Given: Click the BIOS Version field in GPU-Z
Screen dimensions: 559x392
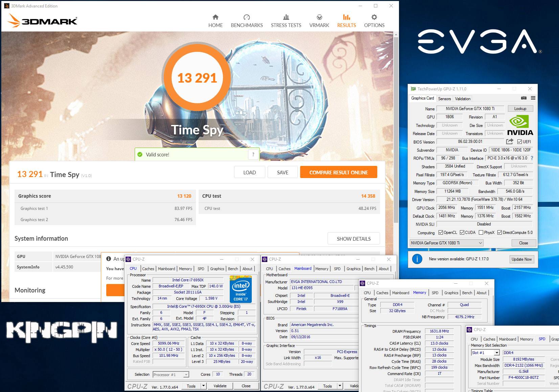Looking at the screenshot, I should 470,142.
